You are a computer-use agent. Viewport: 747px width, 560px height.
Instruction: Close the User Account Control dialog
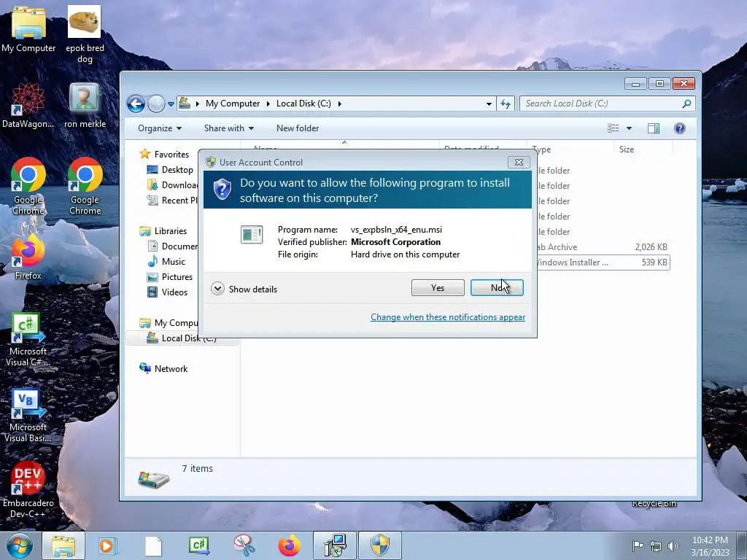click(519, 163)
